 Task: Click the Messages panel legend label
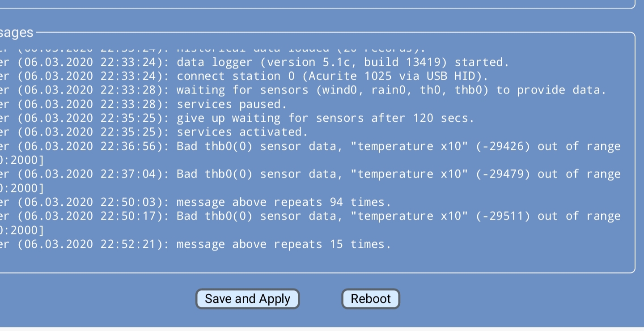(16, 33)
